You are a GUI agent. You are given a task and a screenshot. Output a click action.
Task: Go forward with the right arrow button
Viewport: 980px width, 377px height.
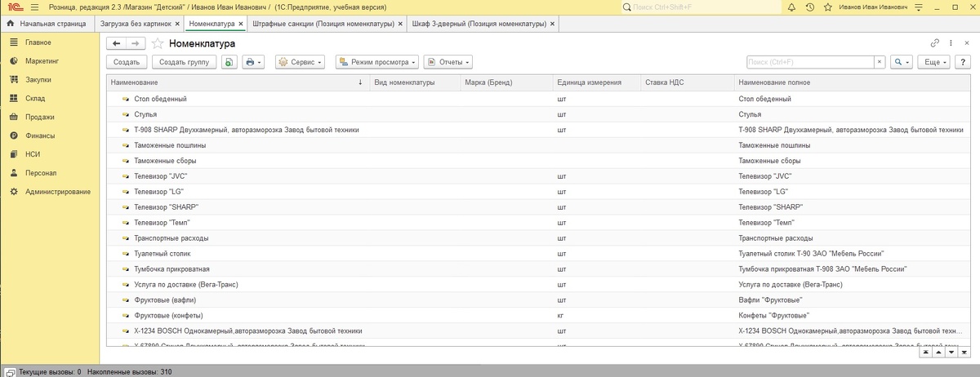tap(136, 43)
